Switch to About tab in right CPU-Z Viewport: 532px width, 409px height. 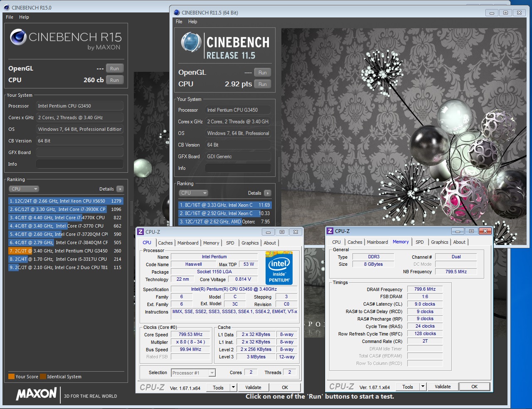point(459,242)
